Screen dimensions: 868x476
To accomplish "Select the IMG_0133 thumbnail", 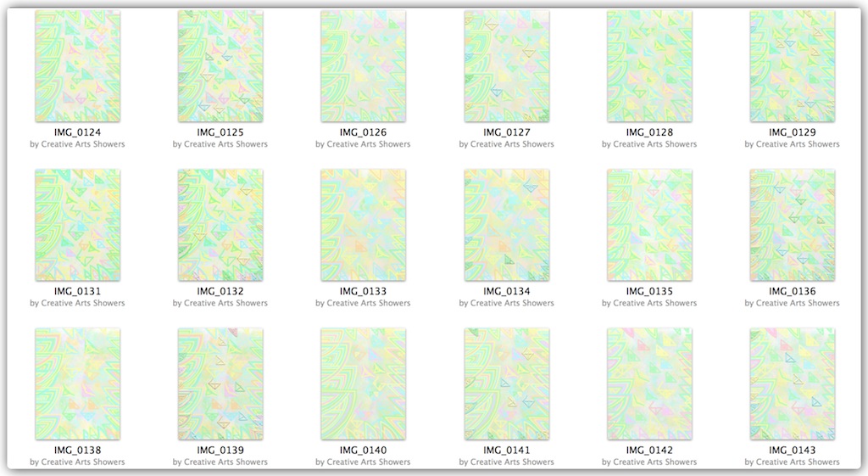I will 363,225.
